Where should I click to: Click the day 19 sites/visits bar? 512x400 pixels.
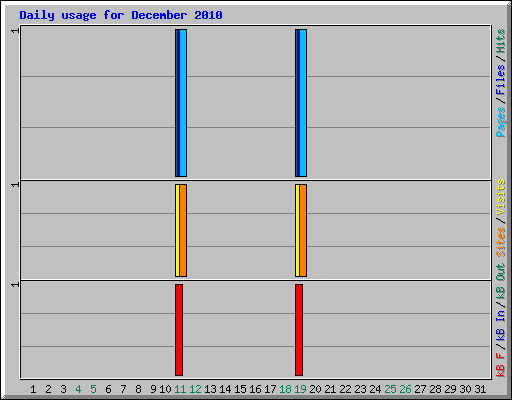tap(301, 230)
